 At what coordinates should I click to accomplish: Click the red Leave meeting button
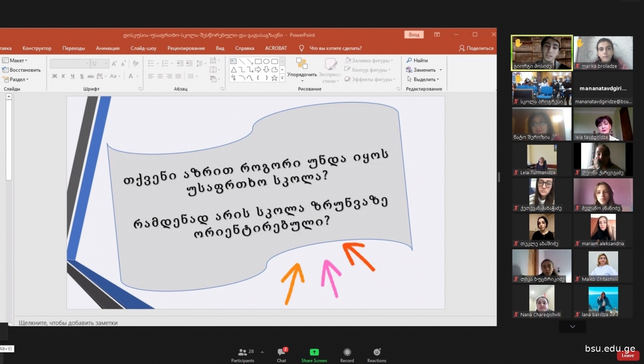(628, 356)
